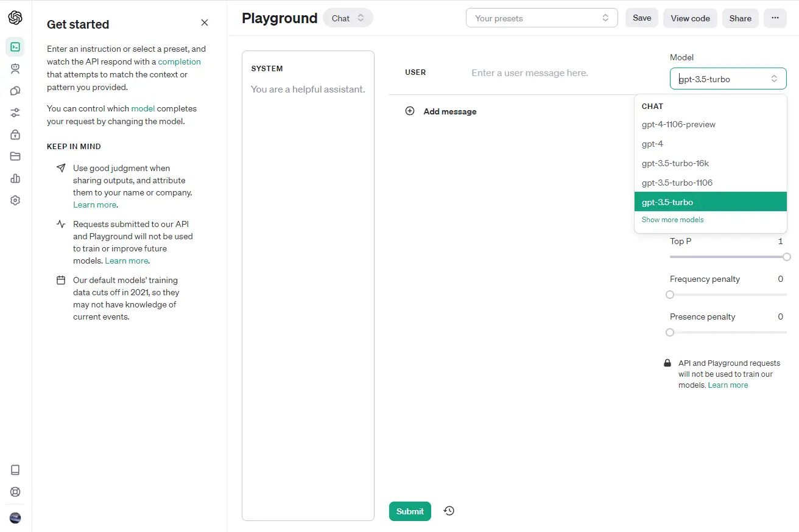799x532 pixels.
Task: Click Add message
Action: pyautogui.click(x=450, y=111)
